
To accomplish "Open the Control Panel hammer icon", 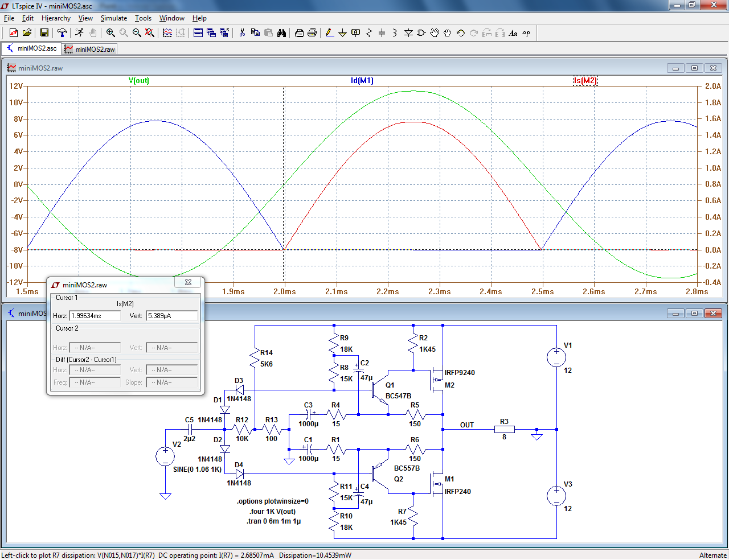I will 62,33.
